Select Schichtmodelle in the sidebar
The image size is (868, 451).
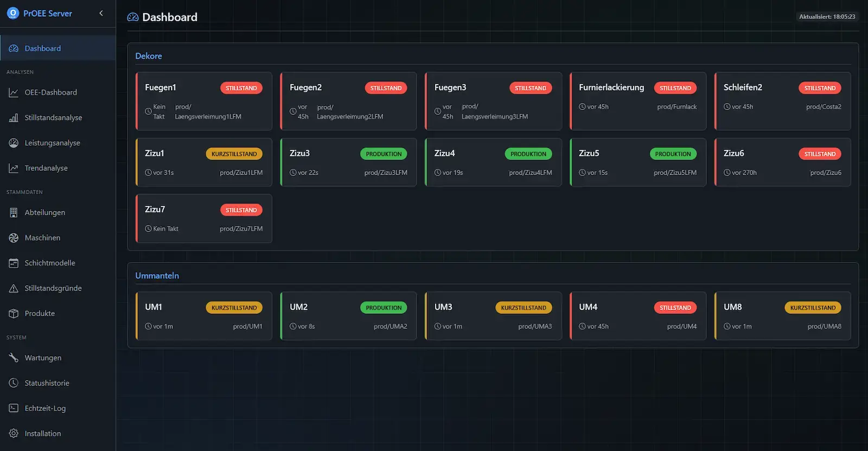click(x=58, y=263)
